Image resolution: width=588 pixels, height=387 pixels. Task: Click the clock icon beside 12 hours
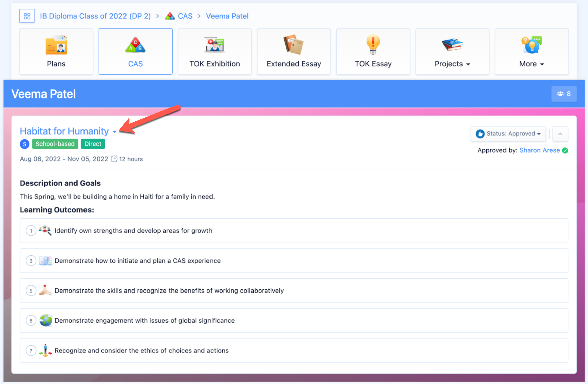pyautogui.click(x=114, y=159)
